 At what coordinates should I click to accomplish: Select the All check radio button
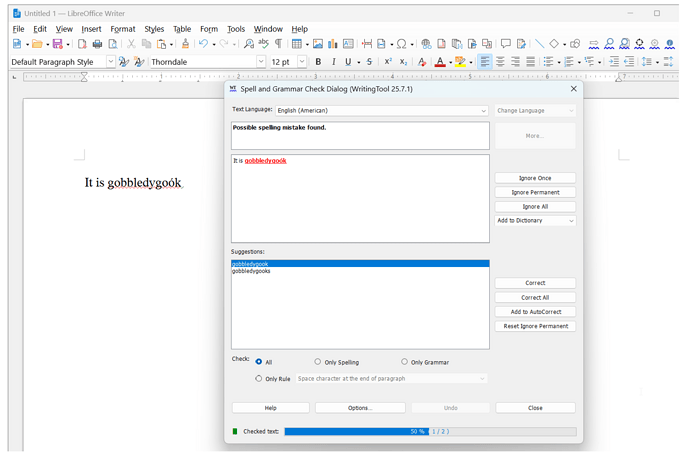click(259, 362)
